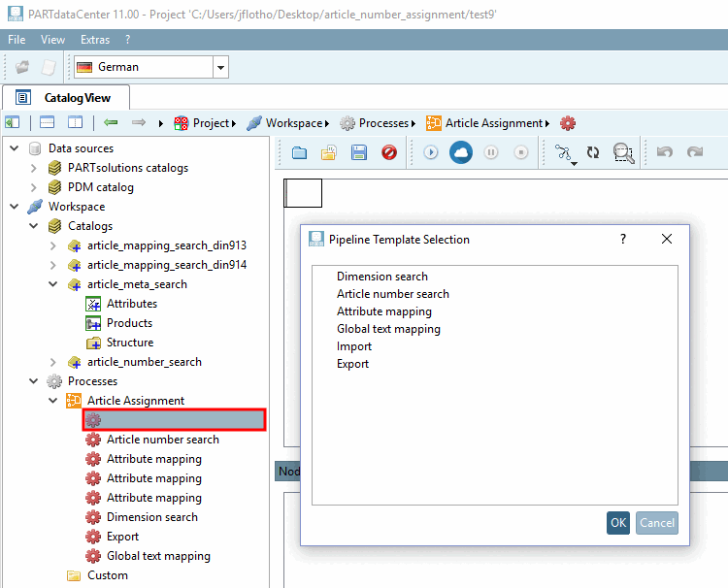Click the Workspace breadcrumb

(x=294, y=123)
